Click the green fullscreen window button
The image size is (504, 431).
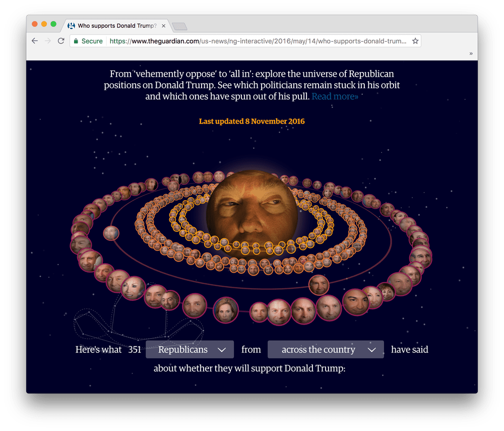pos(53,24)
